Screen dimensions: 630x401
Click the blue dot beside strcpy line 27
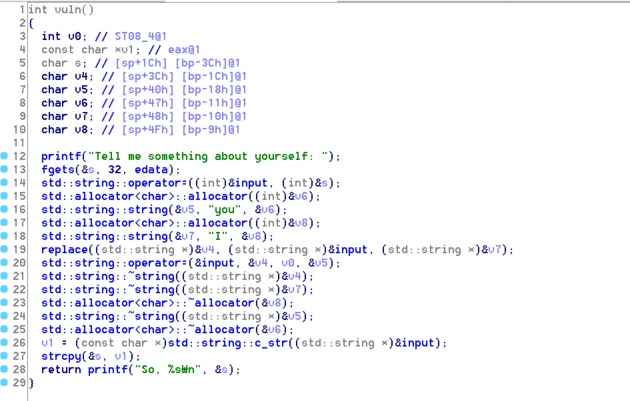pos(4,356)
